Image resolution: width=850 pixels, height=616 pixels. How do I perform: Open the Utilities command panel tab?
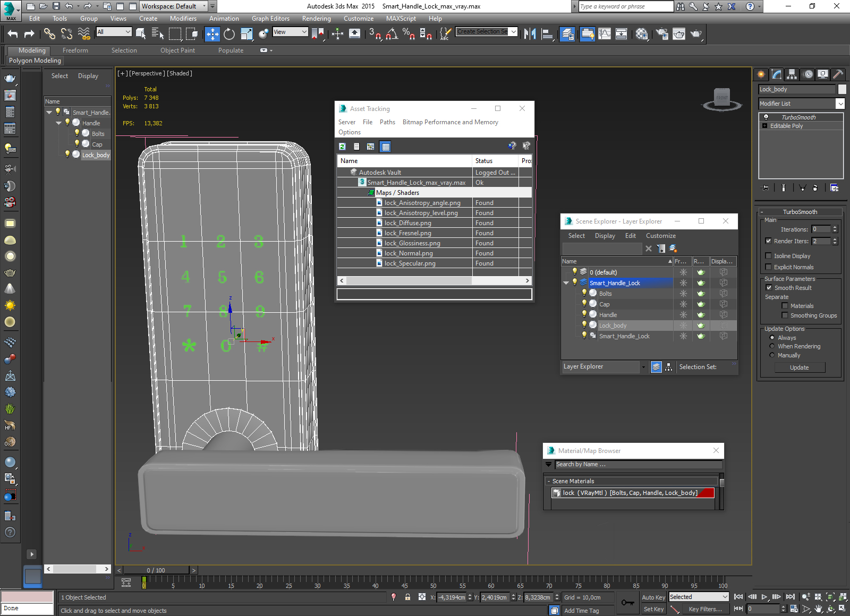point(838,74)
